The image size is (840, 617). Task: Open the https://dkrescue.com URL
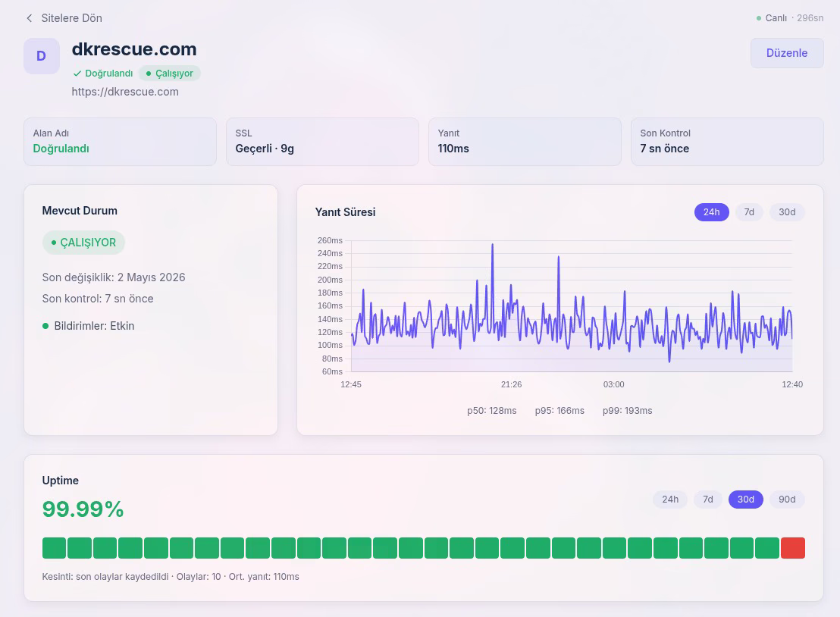tap(125, 92)
